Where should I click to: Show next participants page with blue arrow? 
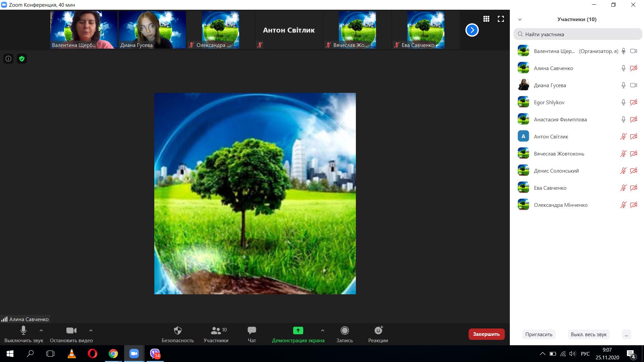(472, 30)
